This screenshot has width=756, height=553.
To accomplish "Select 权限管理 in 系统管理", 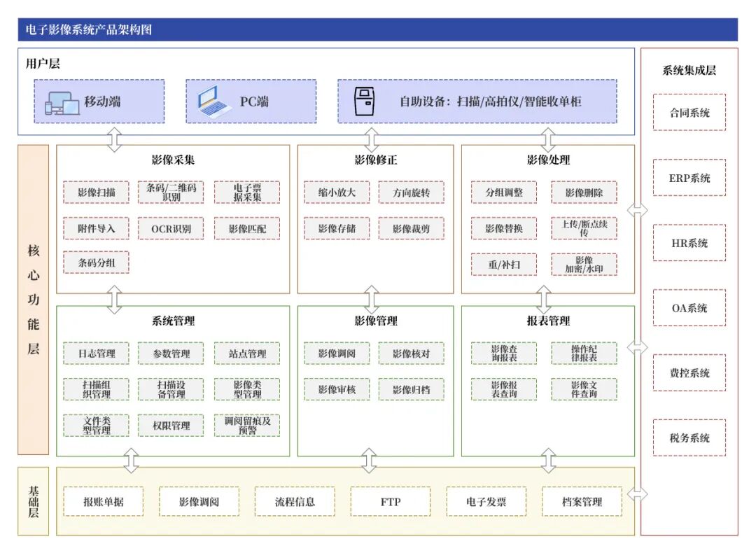I will pos(171,426).
